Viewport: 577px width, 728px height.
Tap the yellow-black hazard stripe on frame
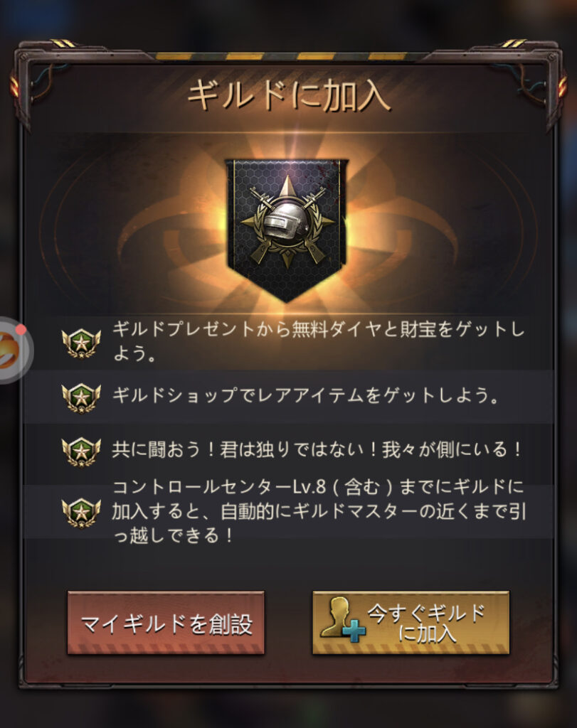tap(288, 56)
